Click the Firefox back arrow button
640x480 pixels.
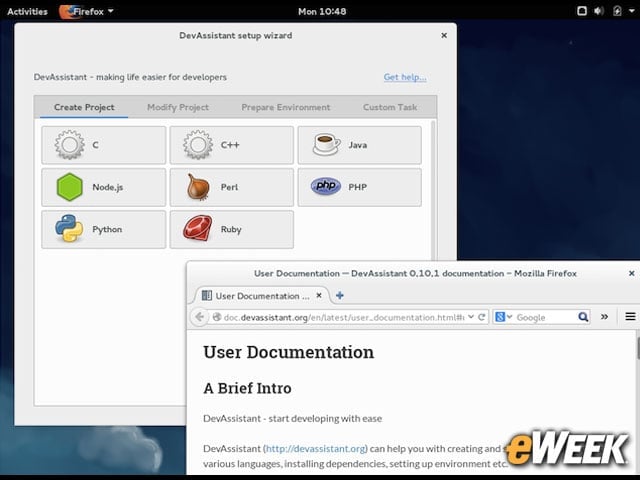click(200, 317)
